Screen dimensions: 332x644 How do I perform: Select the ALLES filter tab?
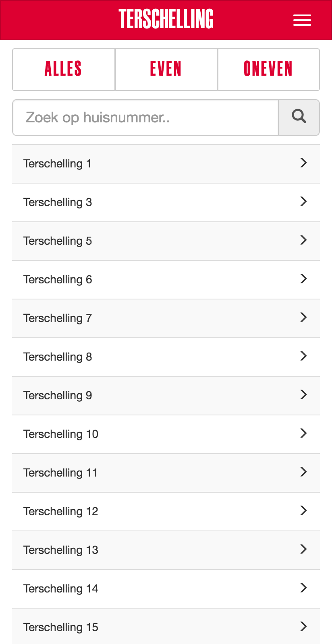[x=64, y=69]
